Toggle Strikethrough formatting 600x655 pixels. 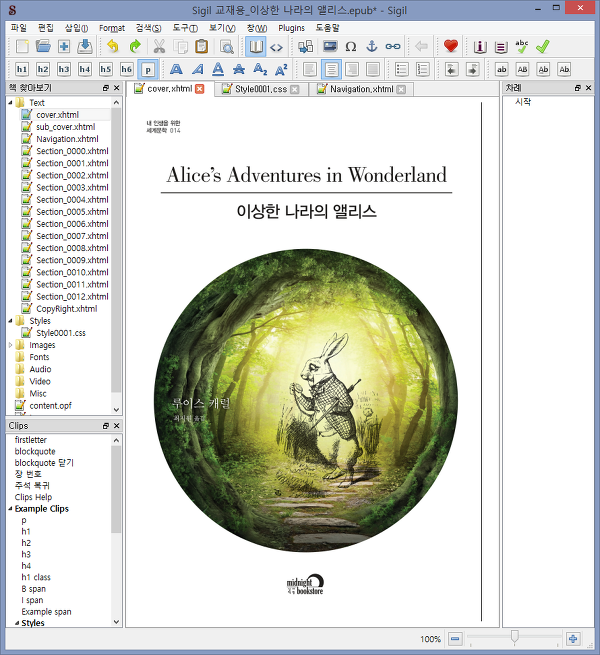click(239, 69)
